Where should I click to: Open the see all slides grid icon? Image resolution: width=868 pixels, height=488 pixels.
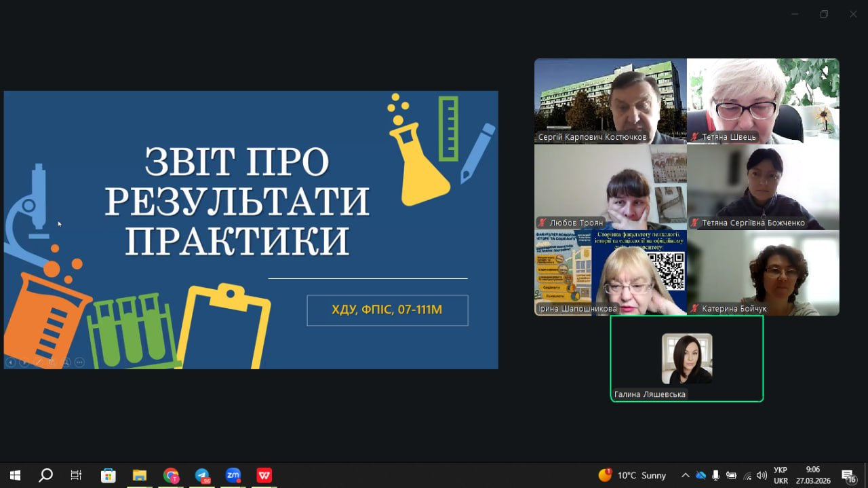(x=52, y=362)
